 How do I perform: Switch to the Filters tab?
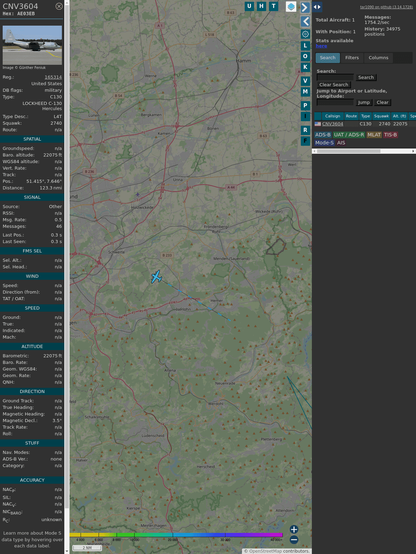[352, 58]
